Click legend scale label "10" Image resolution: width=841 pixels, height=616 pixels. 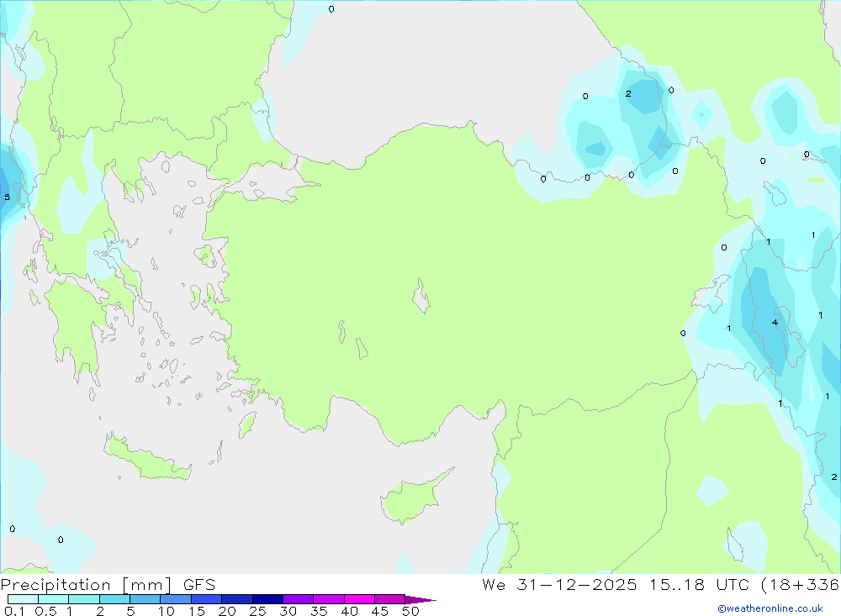(x=167, y=611)
